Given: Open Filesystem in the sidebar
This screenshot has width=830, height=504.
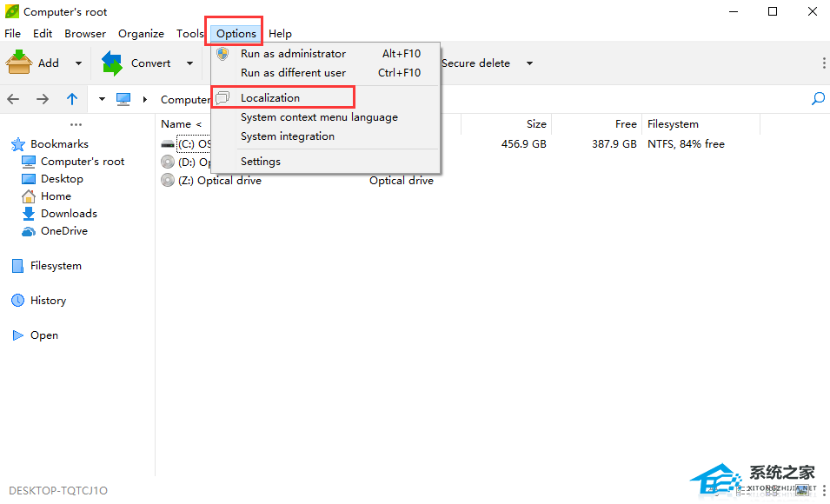Looking at the screenshot, I should click(56, 266).
